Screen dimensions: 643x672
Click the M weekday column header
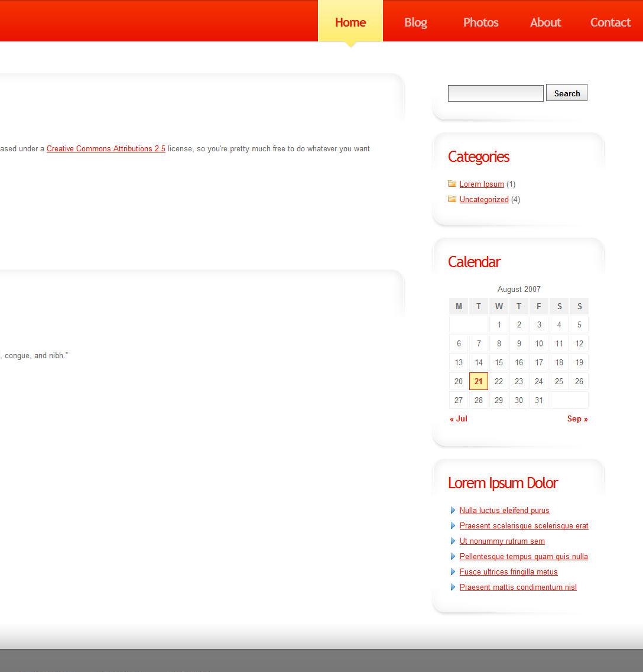[458, 306]
